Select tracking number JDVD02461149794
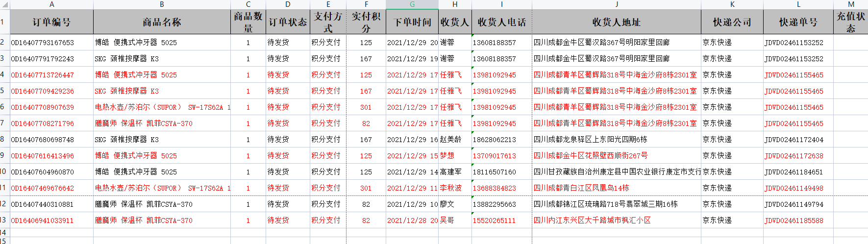Viewport: 868px width, 244px height. pyautogui.click(x=794, y=204)
